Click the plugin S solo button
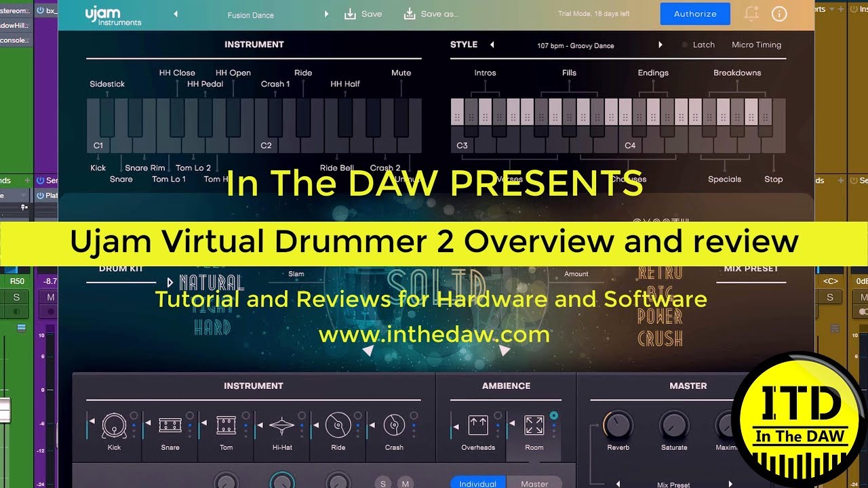 tap(383, 483)
